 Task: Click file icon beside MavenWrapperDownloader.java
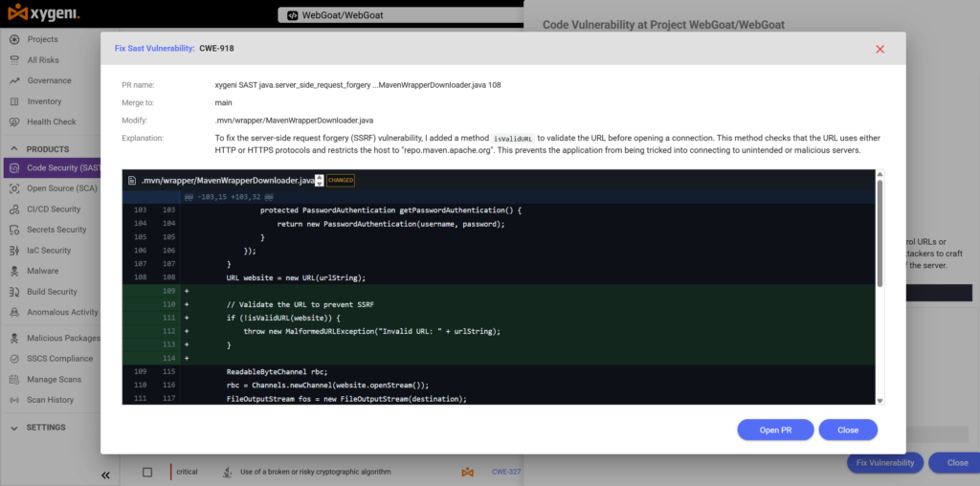[132, 181]
